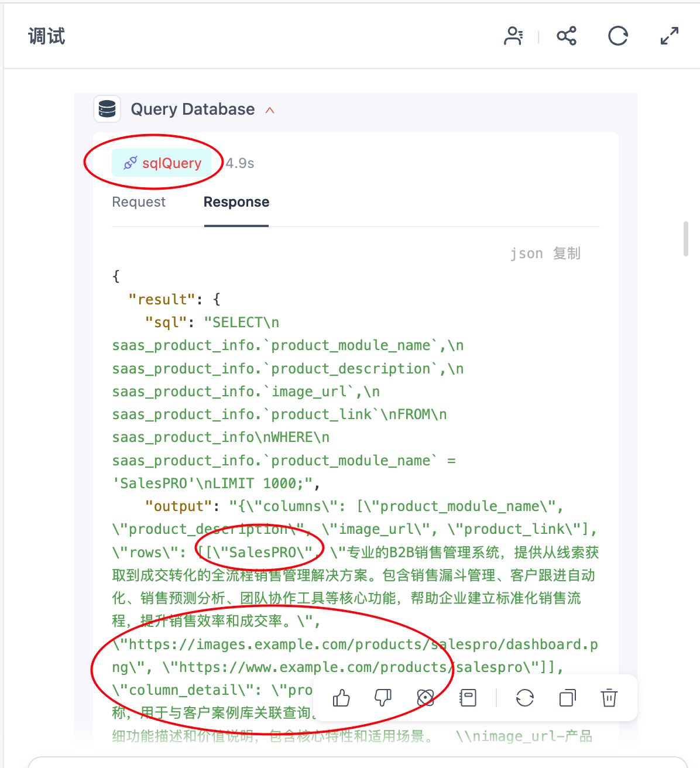Copy the message using the copy icon
The image size is (700, 768).
tap(567, 698)
